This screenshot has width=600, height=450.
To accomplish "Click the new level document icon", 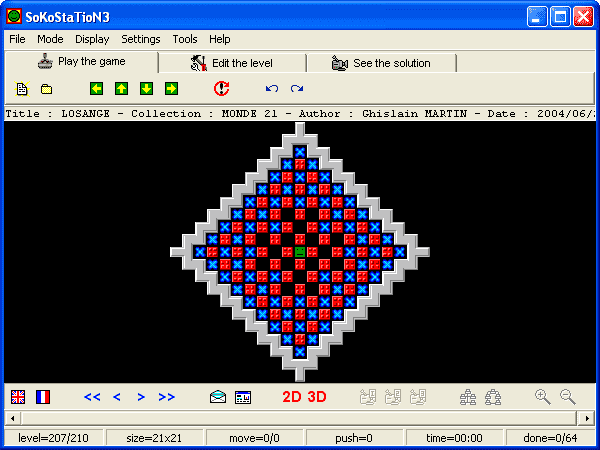I will 22,89.
